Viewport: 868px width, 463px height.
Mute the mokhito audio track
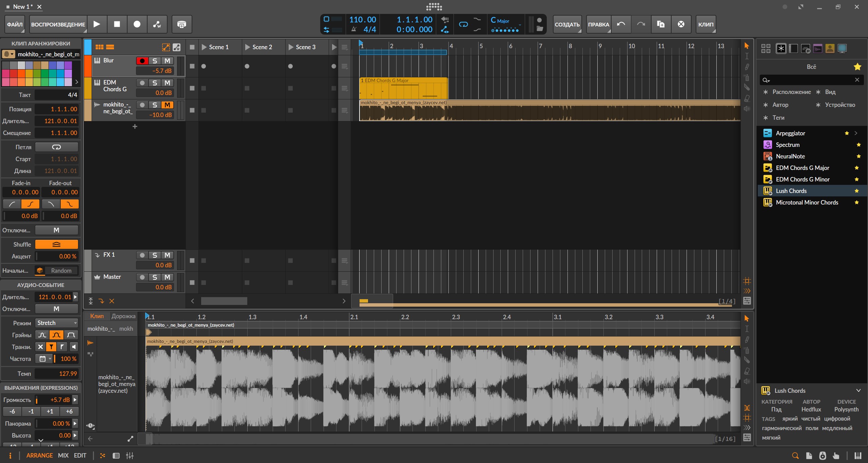pyautogui.click(x=167, y=105)
